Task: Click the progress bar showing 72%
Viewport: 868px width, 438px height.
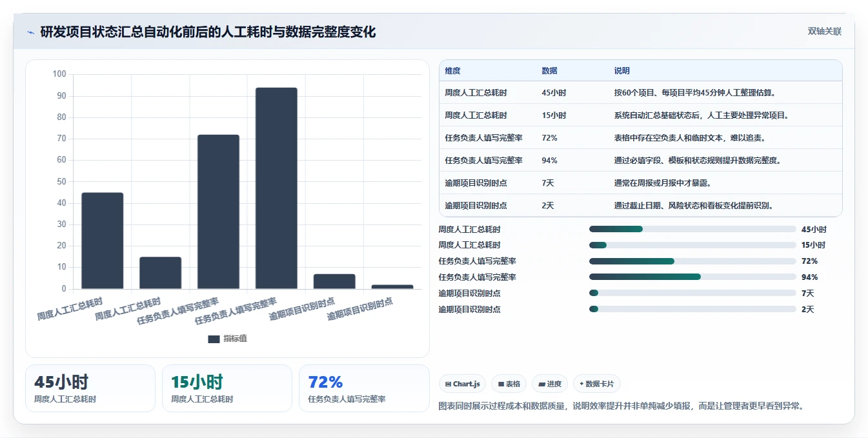Action: click(x=692, y=261)
